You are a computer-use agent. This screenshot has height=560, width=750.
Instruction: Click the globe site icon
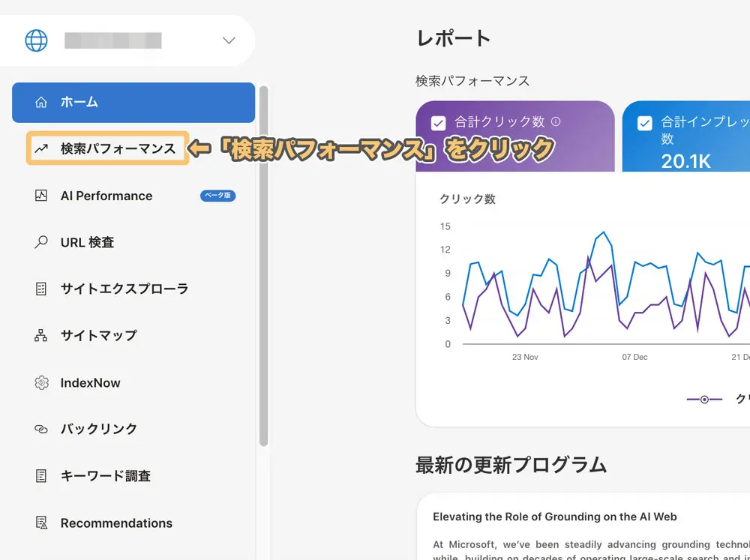click(x=36, y=40)
